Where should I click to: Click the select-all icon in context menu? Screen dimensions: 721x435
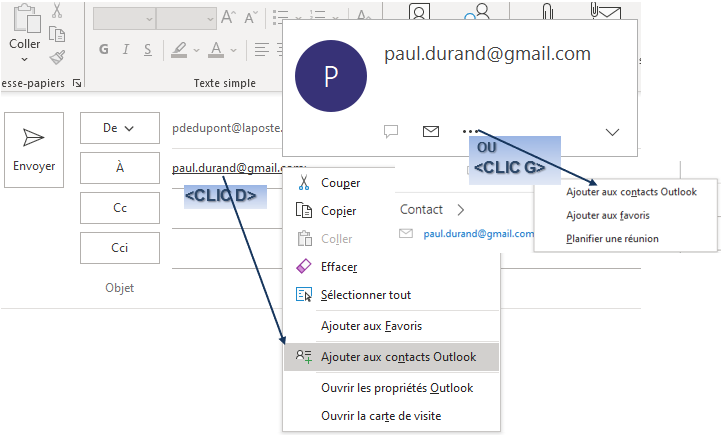[x=303, y=295]
